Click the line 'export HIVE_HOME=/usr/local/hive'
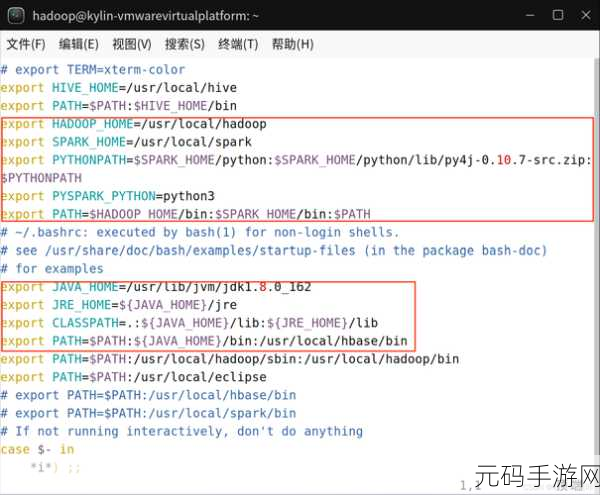This screenshot has width=600, height=495. pyautogui.click(x=118, y=88)
